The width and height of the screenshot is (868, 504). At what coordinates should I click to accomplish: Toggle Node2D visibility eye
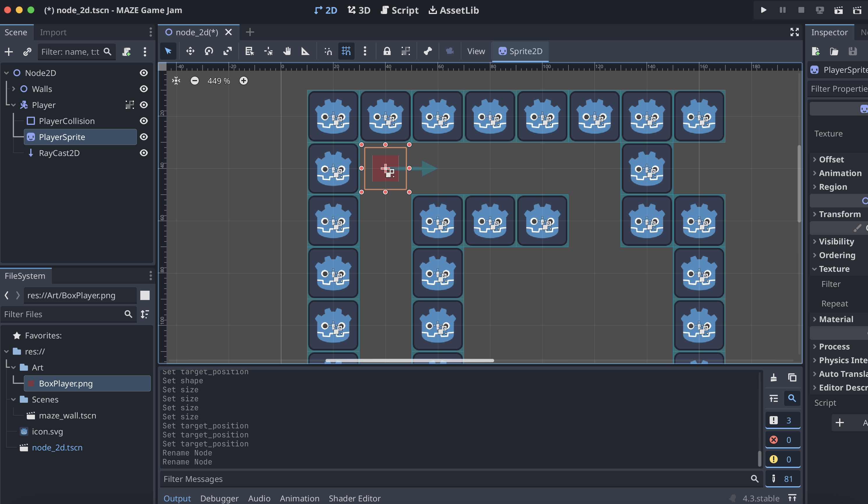[x=144, y=73]
